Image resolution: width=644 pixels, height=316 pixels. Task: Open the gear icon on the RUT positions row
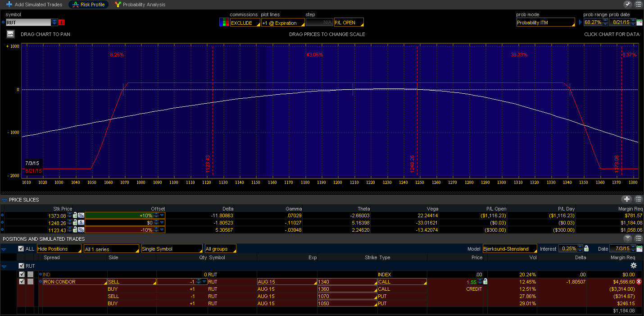click(x=633, y=266)
